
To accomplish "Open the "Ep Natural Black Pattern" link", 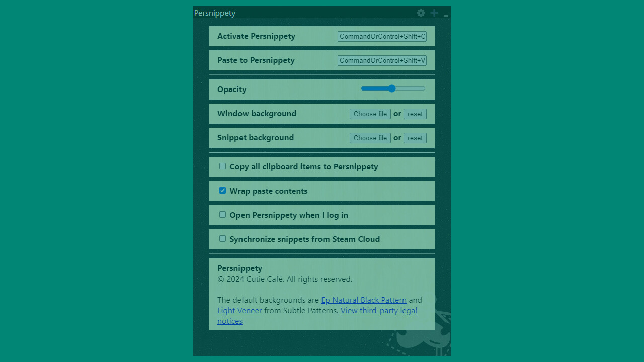I will coord(363,300).
